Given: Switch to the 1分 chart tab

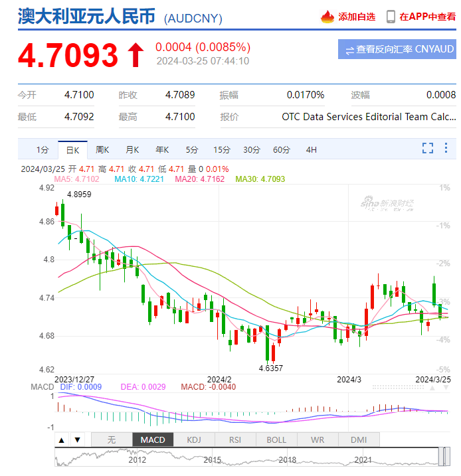Looking at the screenshot, I should click(43, 149).
